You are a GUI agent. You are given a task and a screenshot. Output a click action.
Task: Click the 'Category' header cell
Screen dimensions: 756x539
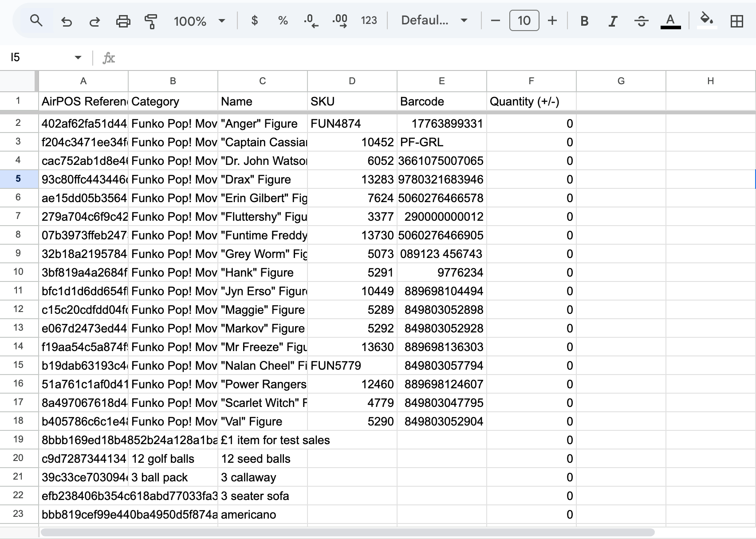pos(173,102)
